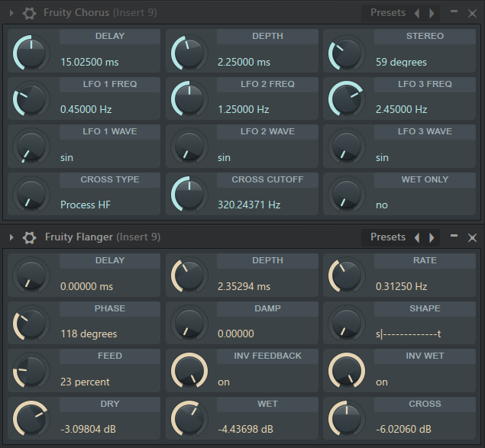Minimize the Fruity Chorus plugin window
Image resolution: width=485 pixels, height=448 pixels.
point(454,12)
